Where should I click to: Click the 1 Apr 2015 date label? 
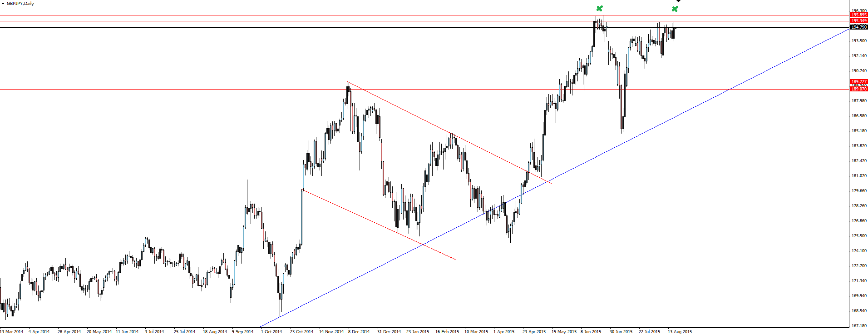(x=504, y=332)
